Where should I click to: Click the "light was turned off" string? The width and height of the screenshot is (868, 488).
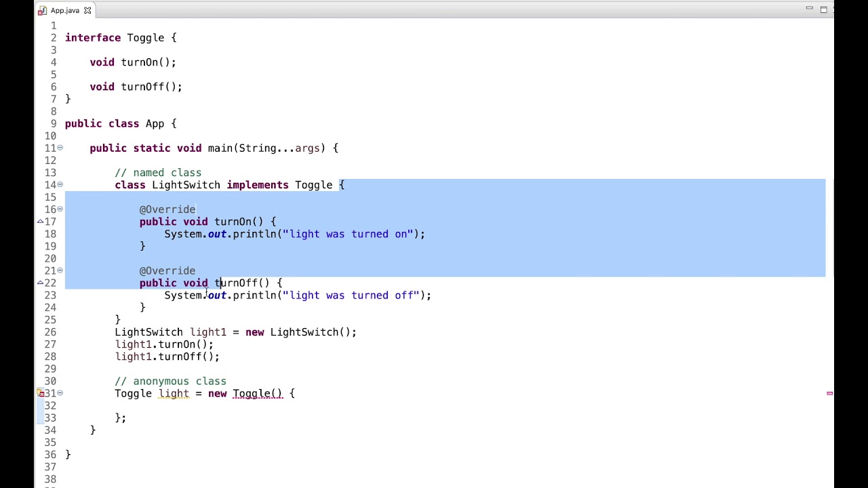(x=351, y=296)
